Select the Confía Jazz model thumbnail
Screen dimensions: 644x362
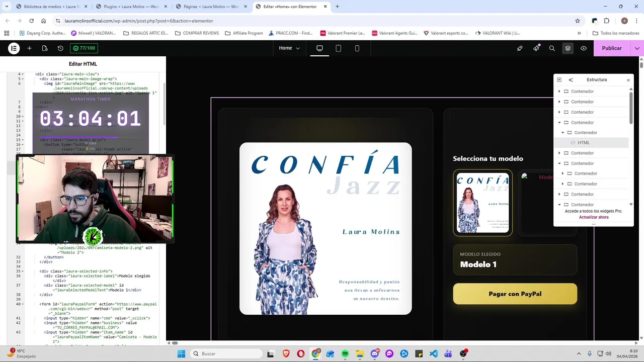[x=482, y=203]
